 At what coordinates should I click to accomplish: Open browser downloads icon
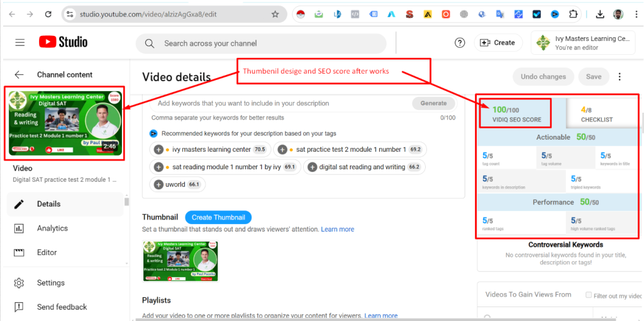[x=599, y=14]
